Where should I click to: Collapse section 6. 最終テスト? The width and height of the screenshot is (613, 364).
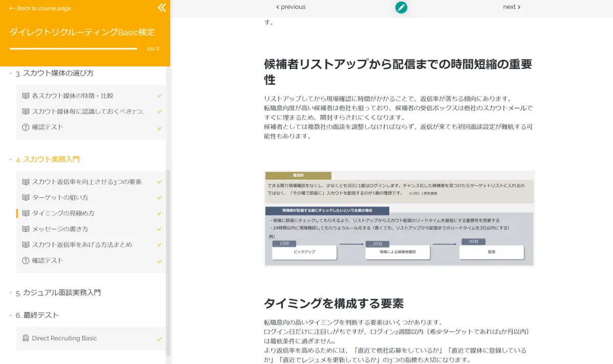(x=11, y=316)
